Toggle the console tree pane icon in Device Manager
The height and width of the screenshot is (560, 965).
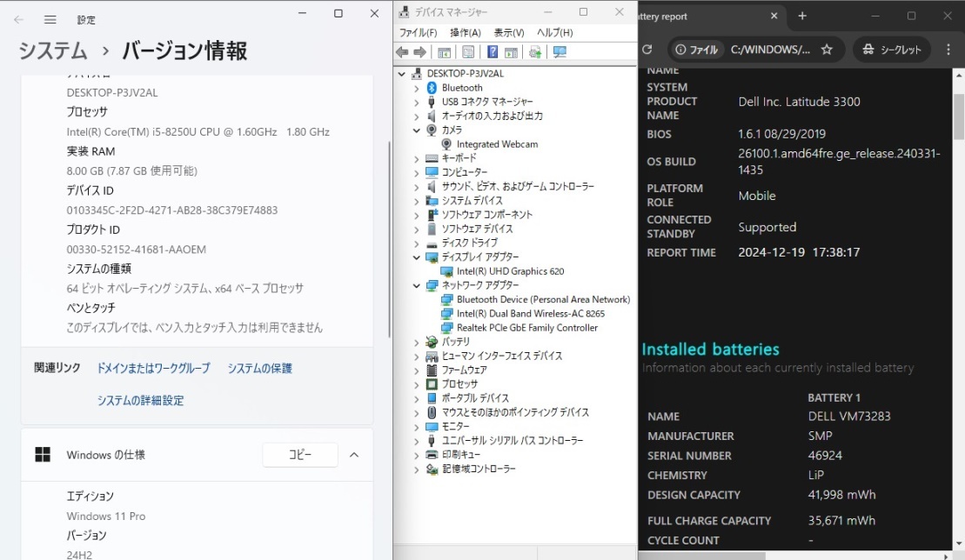point(444,52)
